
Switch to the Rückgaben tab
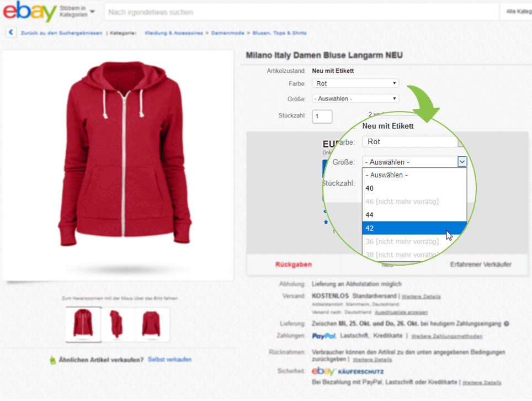(294, 265)
